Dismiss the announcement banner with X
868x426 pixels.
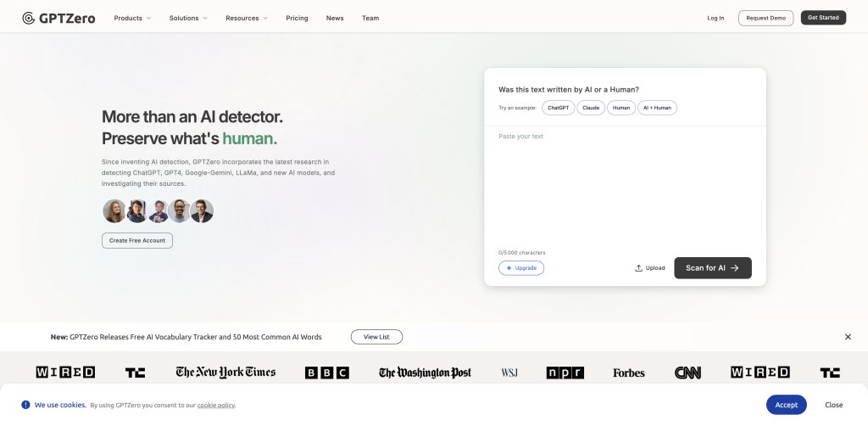pos(848,337)
